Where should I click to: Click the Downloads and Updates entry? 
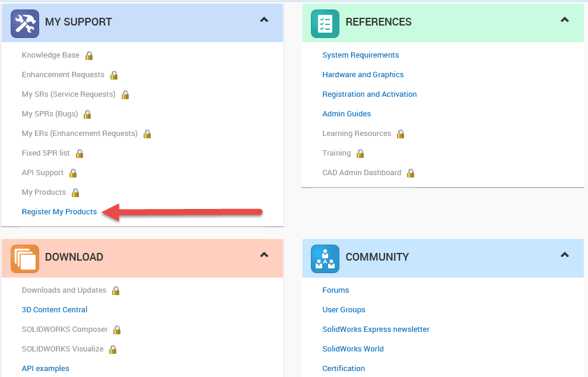click(x=64, y=290)
